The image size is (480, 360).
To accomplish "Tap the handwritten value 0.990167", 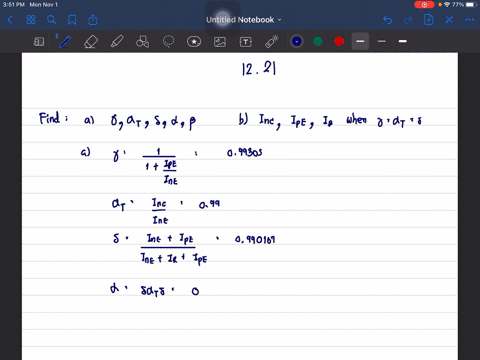I will [x=255, y=239].
